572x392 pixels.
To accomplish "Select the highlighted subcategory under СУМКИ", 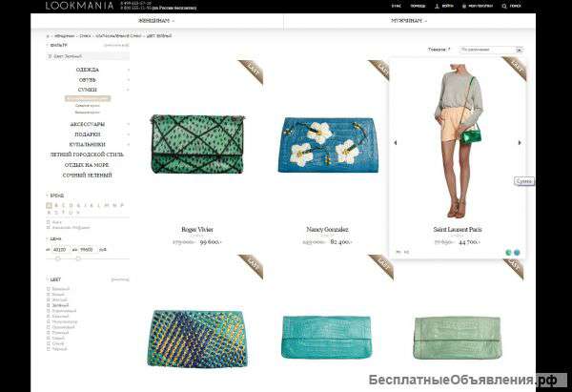I will pos(88,98).
